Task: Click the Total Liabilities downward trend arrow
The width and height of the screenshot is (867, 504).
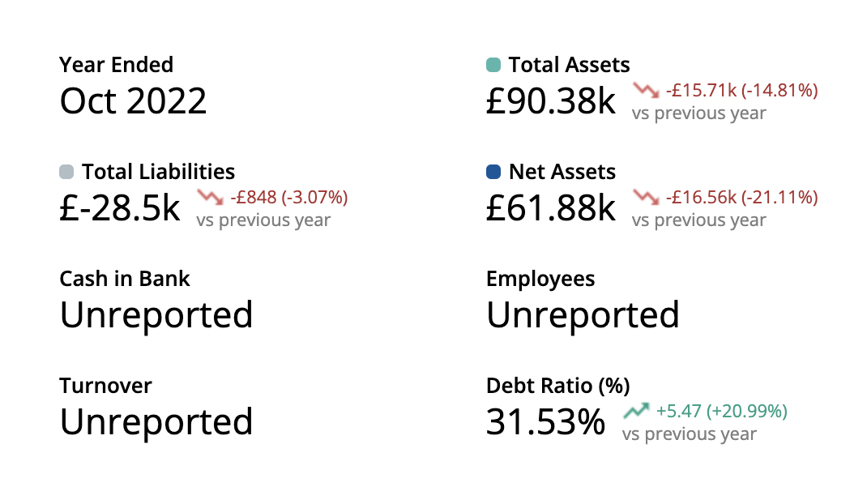Action: (210, 196)
